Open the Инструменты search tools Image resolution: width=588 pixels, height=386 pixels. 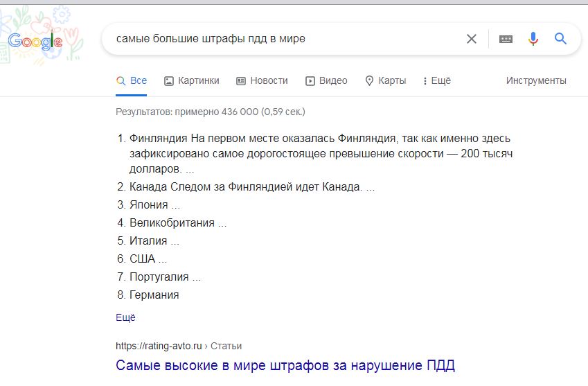536,80
